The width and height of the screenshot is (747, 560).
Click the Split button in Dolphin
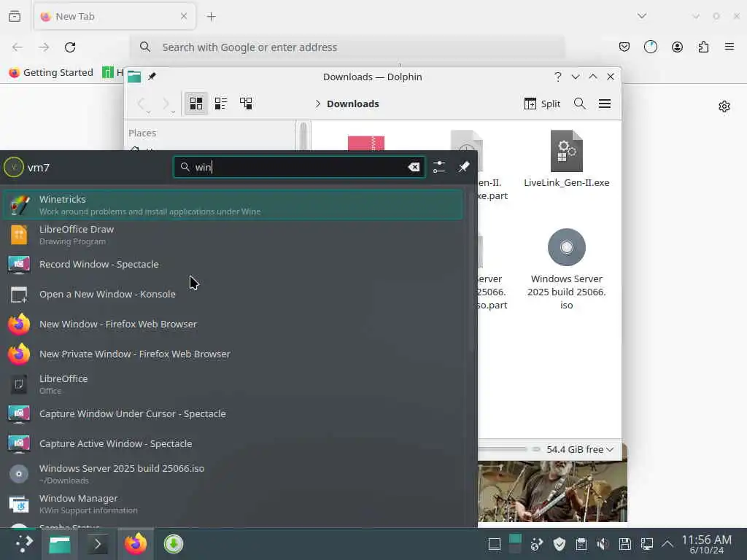[542, 104]
